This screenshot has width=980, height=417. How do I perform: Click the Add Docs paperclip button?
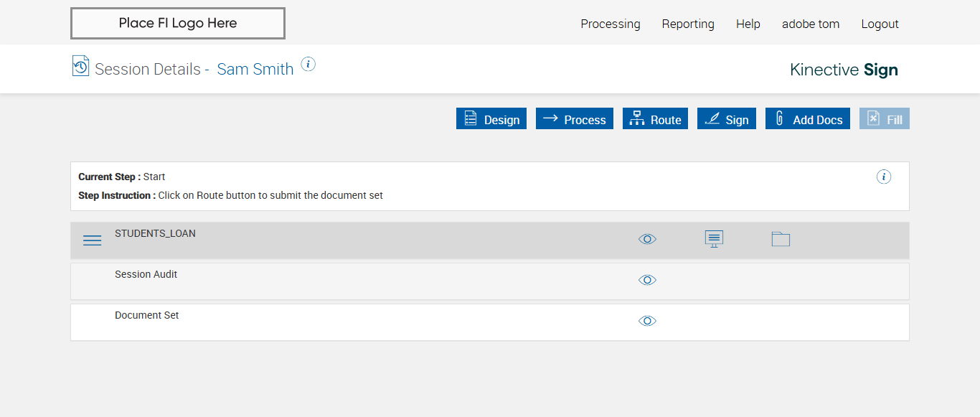click(808, 119)
